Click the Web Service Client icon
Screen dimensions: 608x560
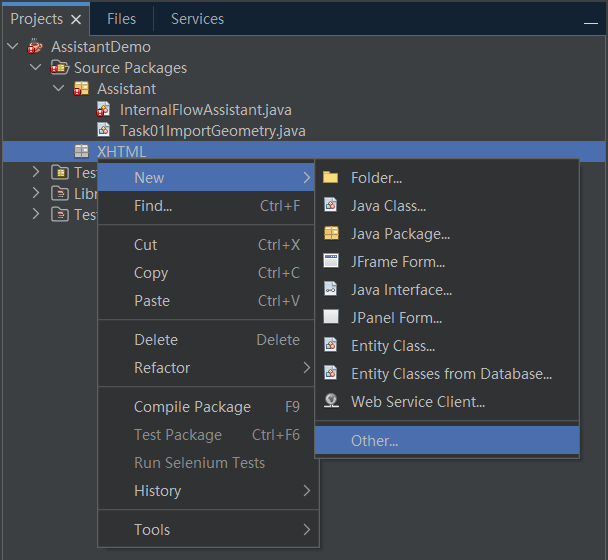pos(331,402)
